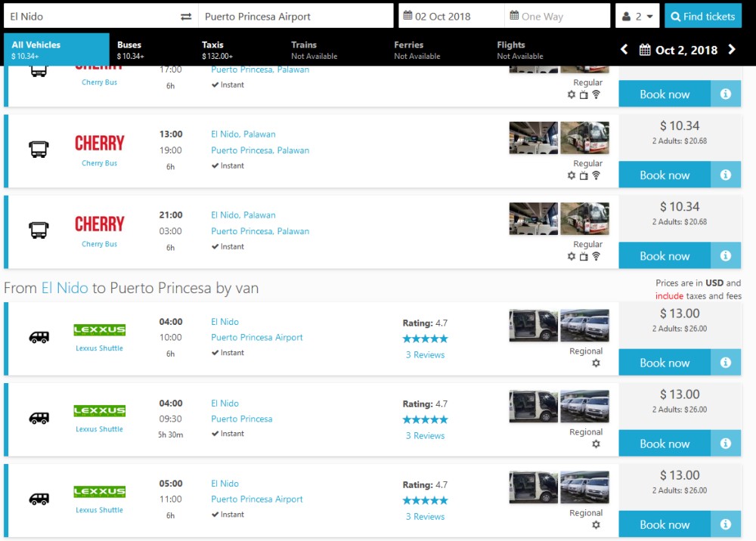Screen dimensions: 756x541
Task: Open calendar icon beside Oct 2, 2018
Action: (645, 50)
